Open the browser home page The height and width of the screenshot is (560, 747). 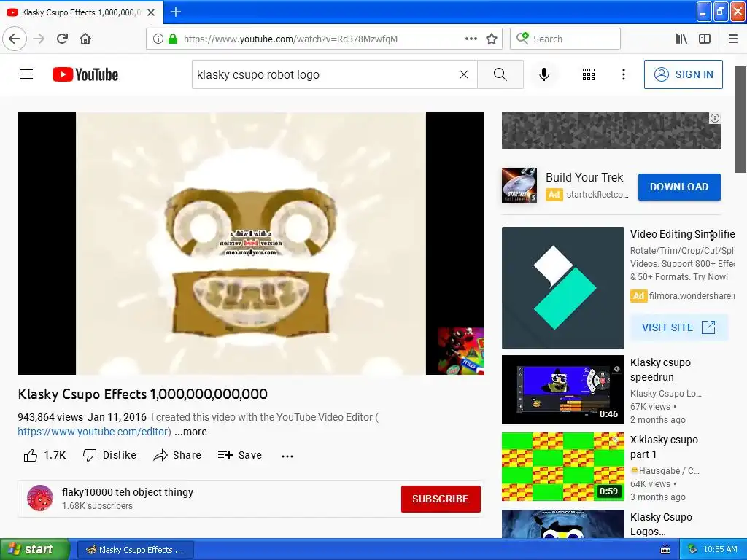[85, 39]
